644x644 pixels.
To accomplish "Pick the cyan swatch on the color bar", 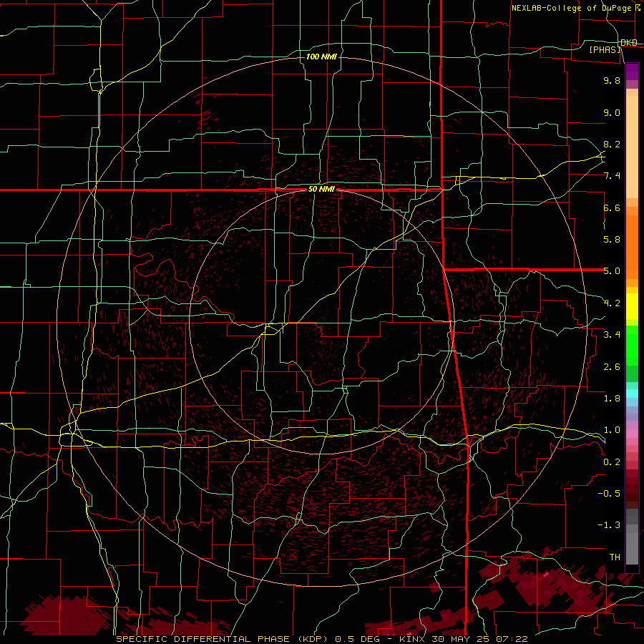I will 632,394.
